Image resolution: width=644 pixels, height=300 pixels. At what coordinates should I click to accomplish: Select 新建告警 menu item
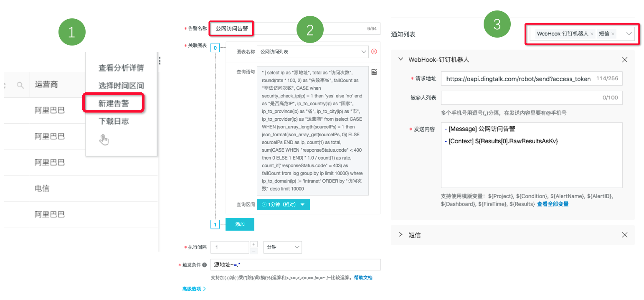click(x=114, y=103)
